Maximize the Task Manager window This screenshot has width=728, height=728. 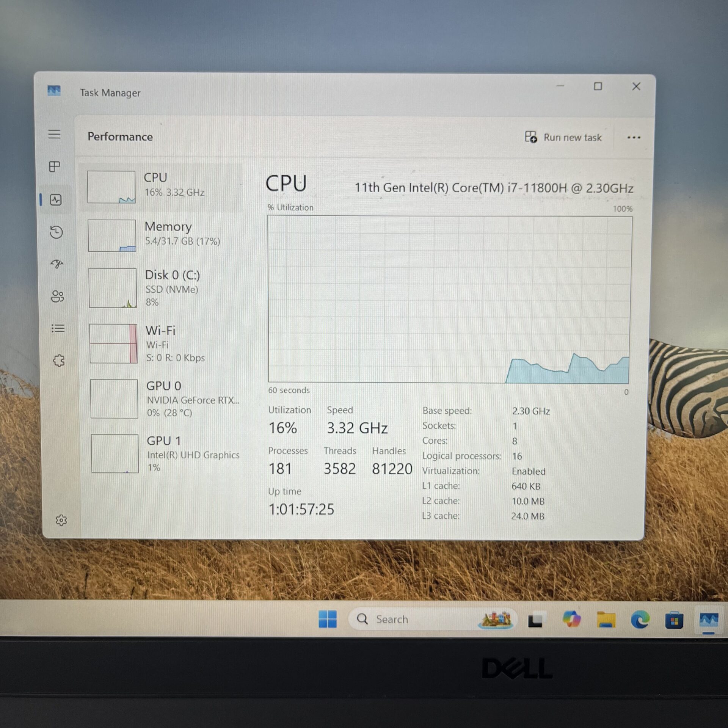tap(598, 86)
